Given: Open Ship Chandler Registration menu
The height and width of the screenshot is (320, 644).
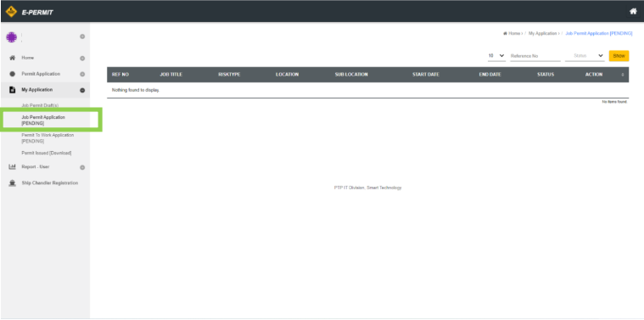Looking at the screenshot, I should tap(50, 183).
